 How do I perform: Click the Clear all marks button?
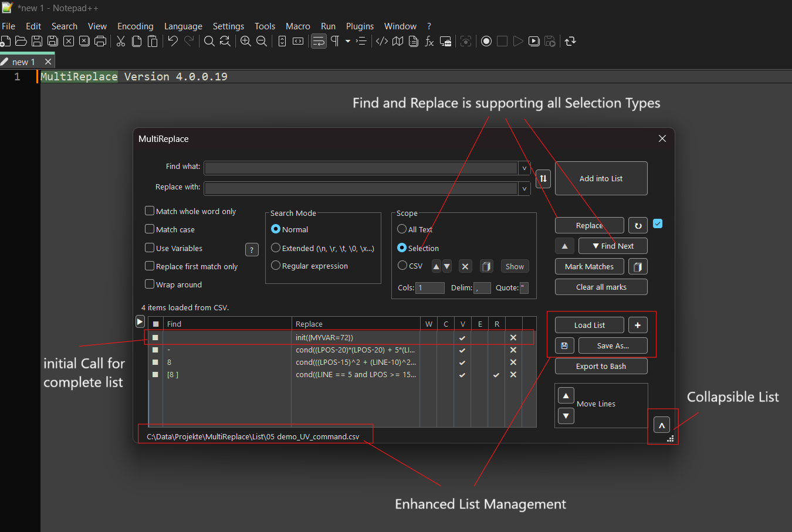[x=601, y=287]
